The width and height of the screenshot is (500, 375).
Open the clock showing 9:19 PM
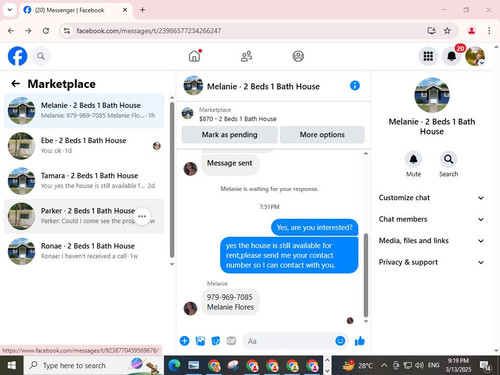click(x=458, y=365)
